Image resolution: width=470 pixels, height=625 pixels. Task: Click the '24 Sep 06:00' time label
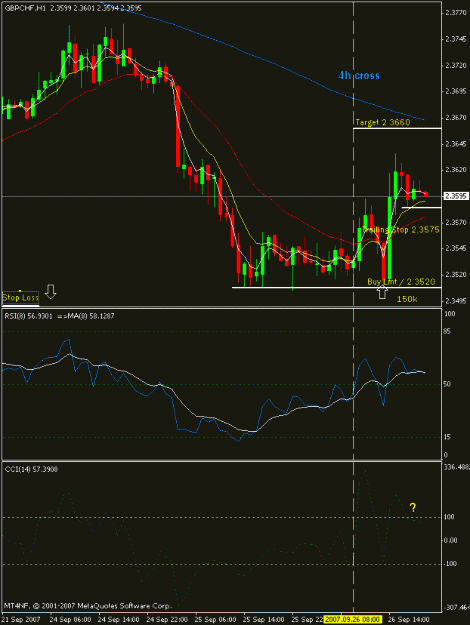click(70, 620)
